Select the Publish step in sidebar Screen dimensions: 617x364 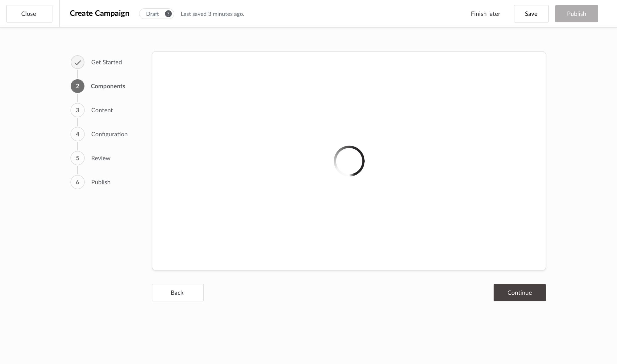[101, 182]
